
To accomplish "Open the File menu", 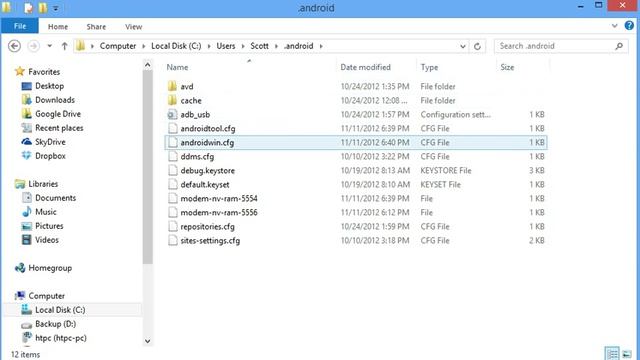I will [20, 26].
